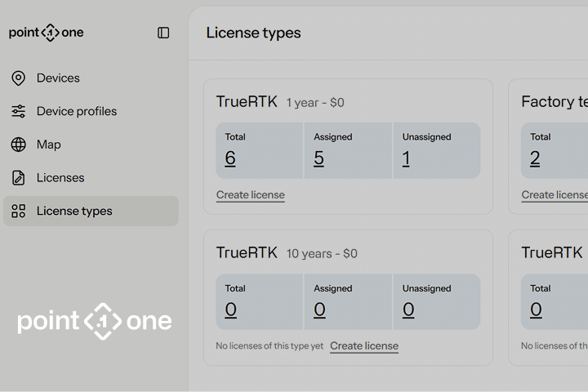Click 'No licenses of this type yet' text under TrueRTK 10 years
The height and width of the screenshot is (392, 588).
[269, 346]
